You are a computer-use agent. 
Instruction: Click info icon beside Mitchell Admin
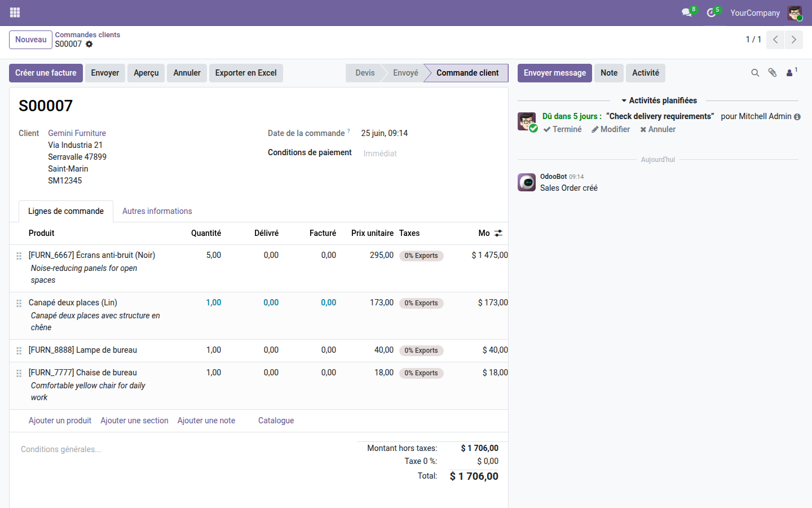point(797,117)
